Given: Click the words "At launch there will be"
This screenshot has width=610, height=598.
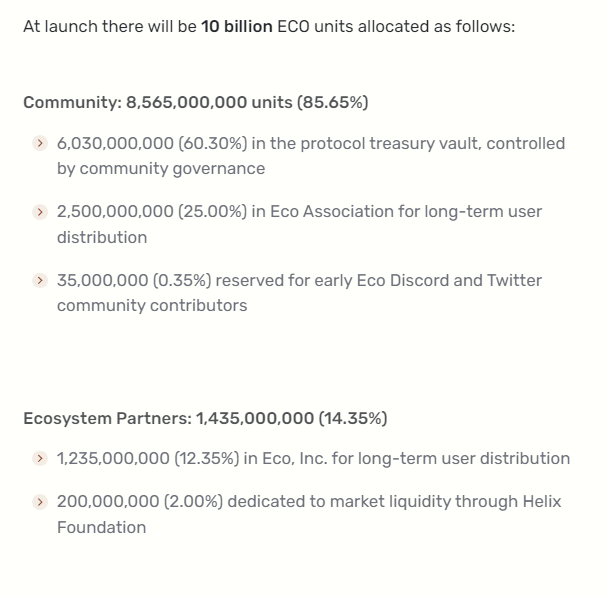Looking at the screenshot, I should click(x=109, y=26).
